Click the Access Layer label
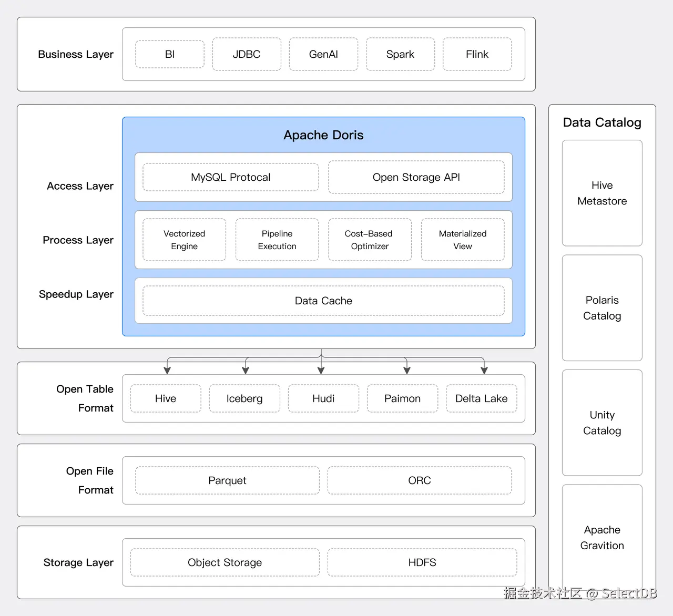This screenshot has width=673, height=616. (80, 186)
